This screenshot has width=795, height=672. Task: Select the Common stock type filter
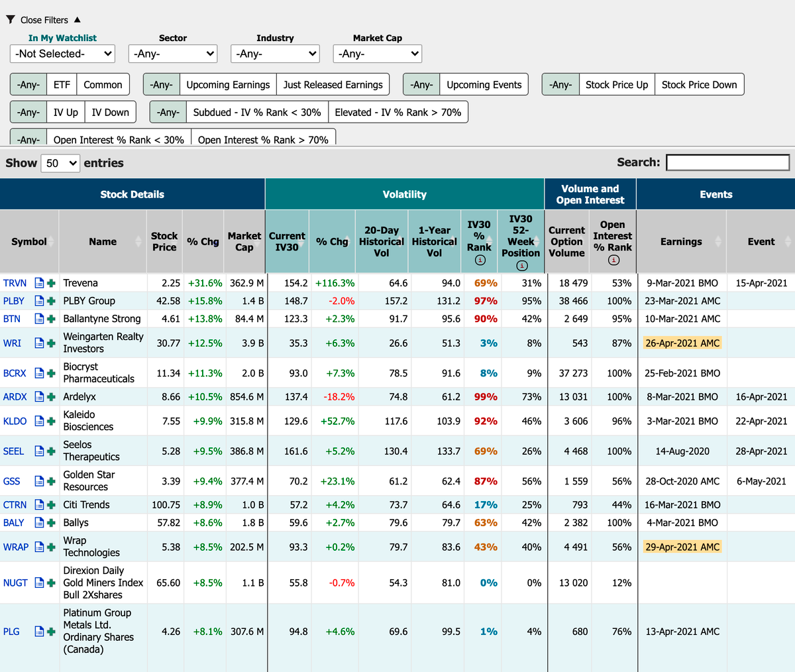coord(103,85)
